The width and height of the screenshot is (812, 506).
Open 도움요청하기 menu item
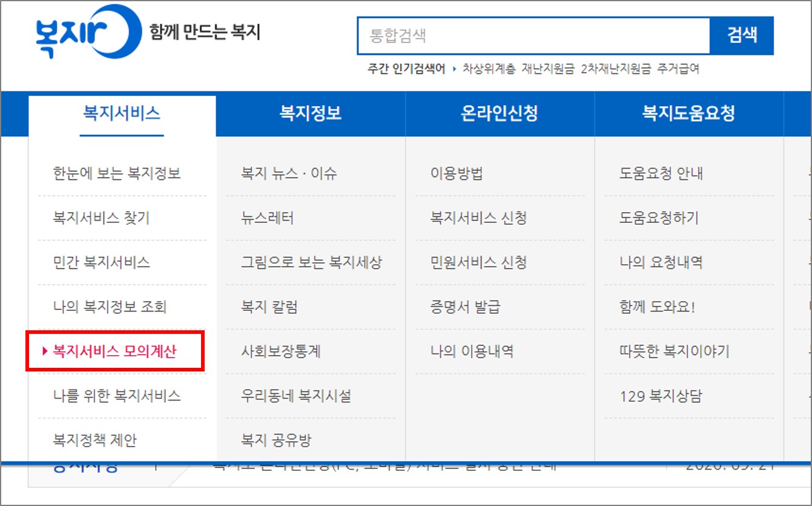659,218
